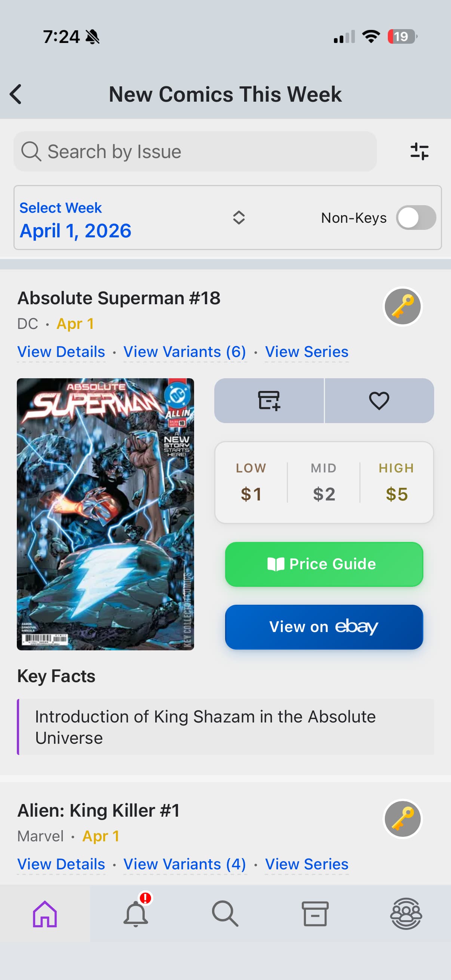
Task: Tap the Absolute Superman key badge icon
Action: [402, 306]
